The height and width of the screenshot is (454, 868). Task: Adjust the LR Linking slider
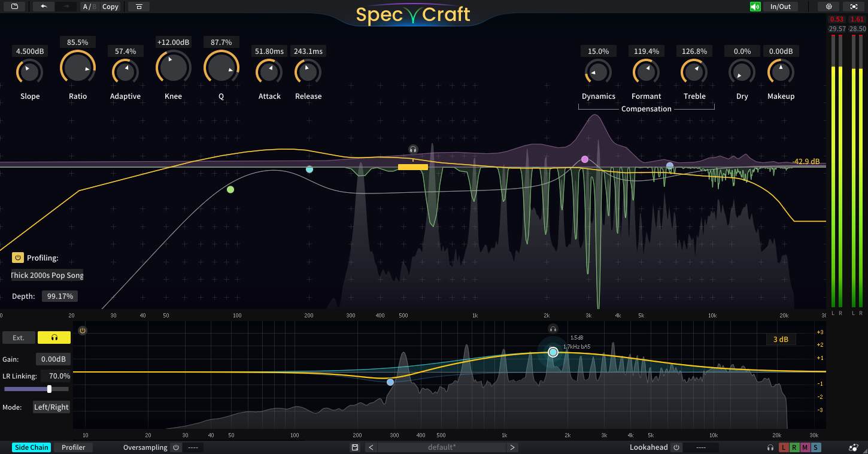point(50,389)
